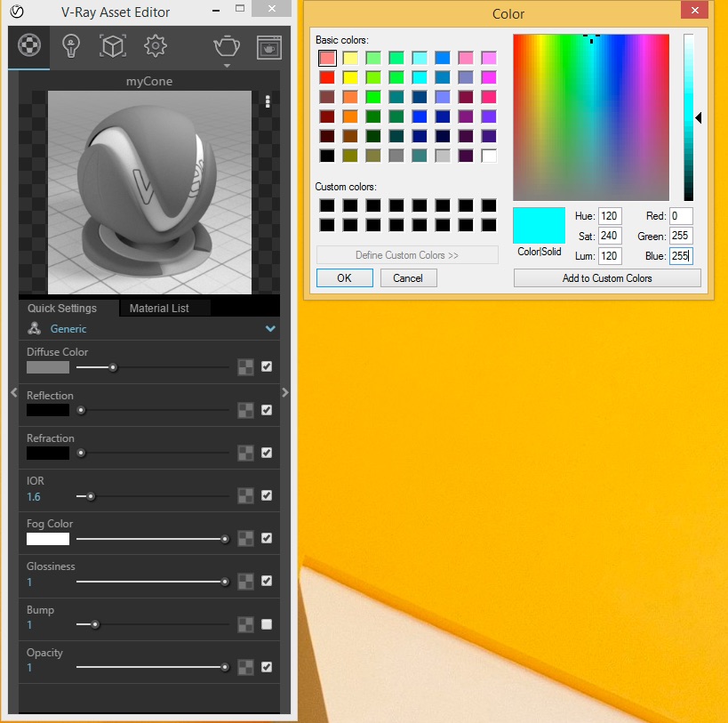The image size is (728, 723).
Task: Click the Blue value input field
Action: tap(681, 256)
